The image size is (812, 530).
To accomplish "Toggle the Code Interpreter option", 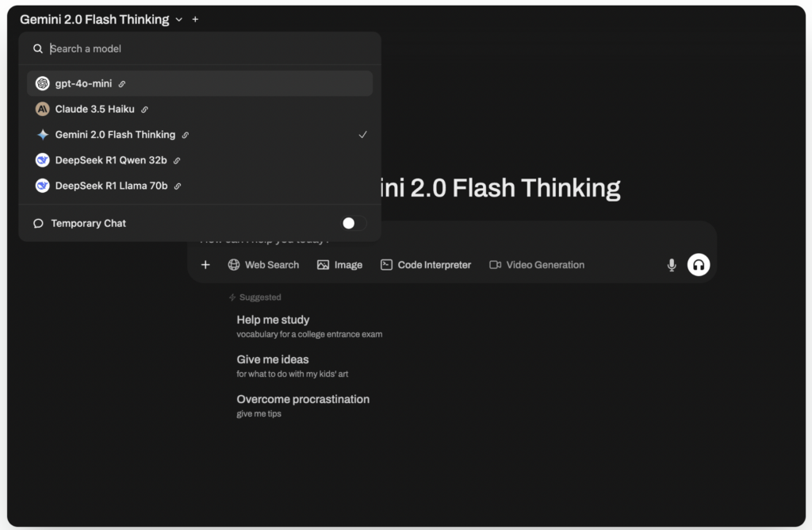I will [426, 265].
